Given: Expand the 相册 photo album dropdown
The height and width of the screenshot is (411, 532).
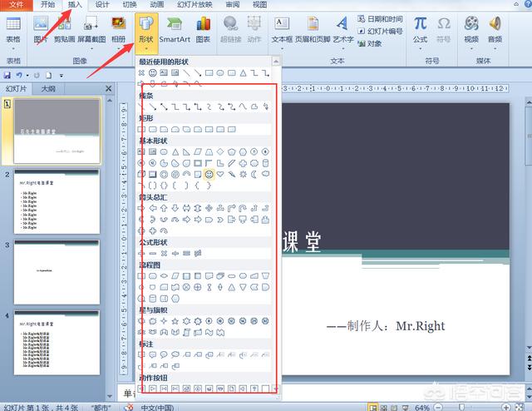Looking at the screenshot, I should pyautogui.click(x=118, y=48).
